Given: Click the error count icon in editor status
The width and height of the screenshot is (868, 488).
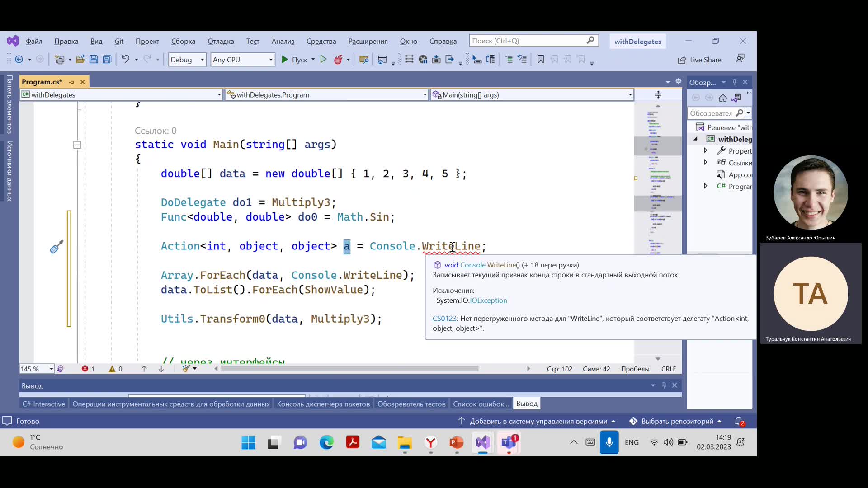Looking at the screenshot, I should point(85,369).
